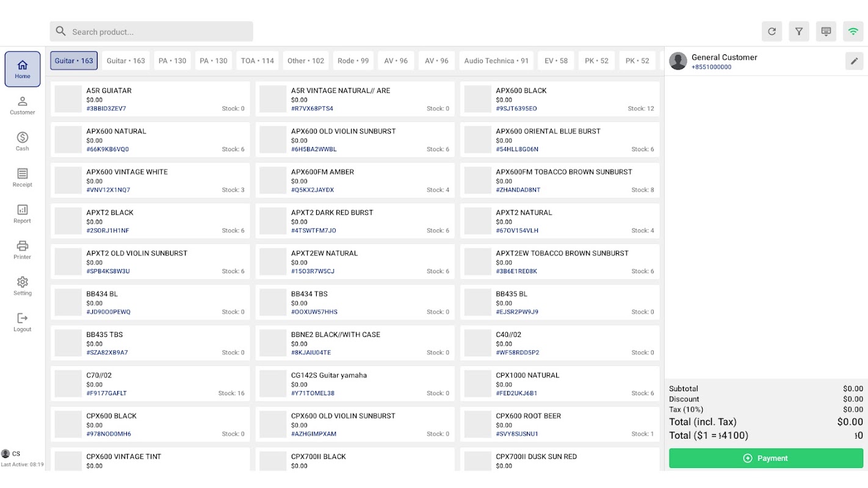The width and height of the screenshot is (868, 488).
Task: Click product code #OOXUW57HHS
Action: 314,312
